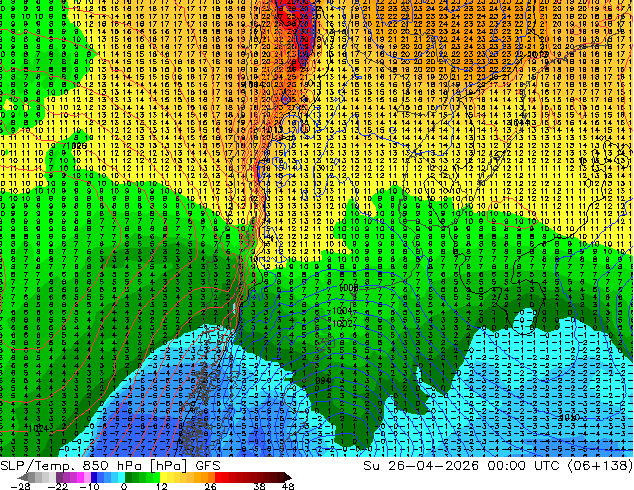Click the '12' label under the color scale
The height and width of the screenshot is (490, 634).
(162, 486)
